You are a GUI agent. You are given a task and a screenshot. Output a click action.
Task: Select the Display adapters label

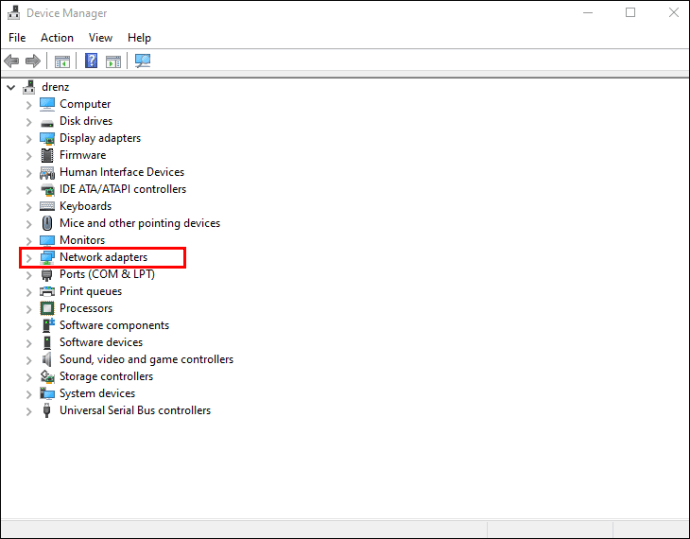(100, 138)
